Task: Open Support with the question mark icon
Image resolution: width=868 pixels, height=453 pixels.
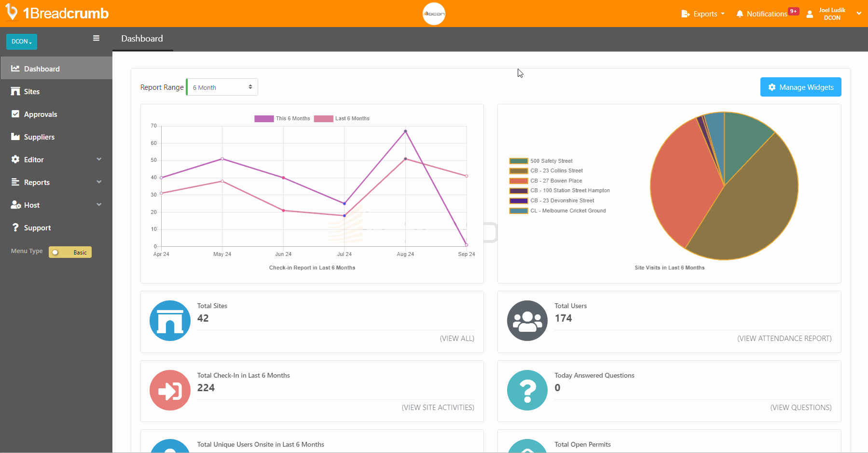Action: click(x=15, y=227)
